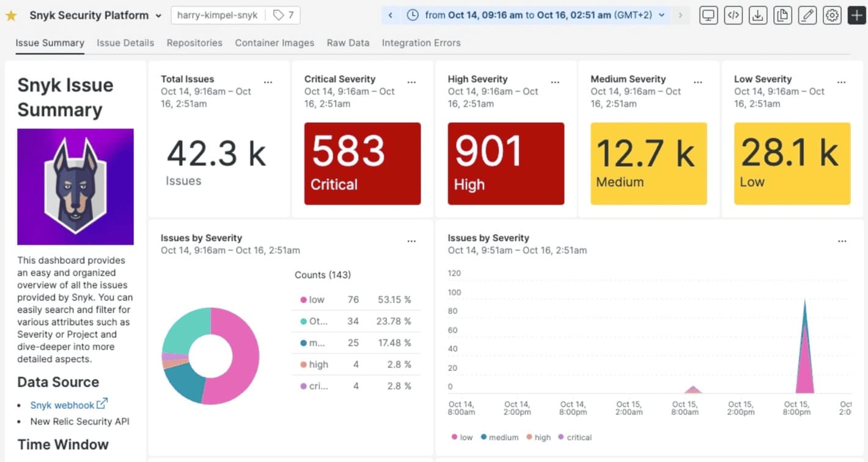The height and width of the screenshot is (462, 868).
Task: View the Integration Errors tab
Action: click(421, 43)
